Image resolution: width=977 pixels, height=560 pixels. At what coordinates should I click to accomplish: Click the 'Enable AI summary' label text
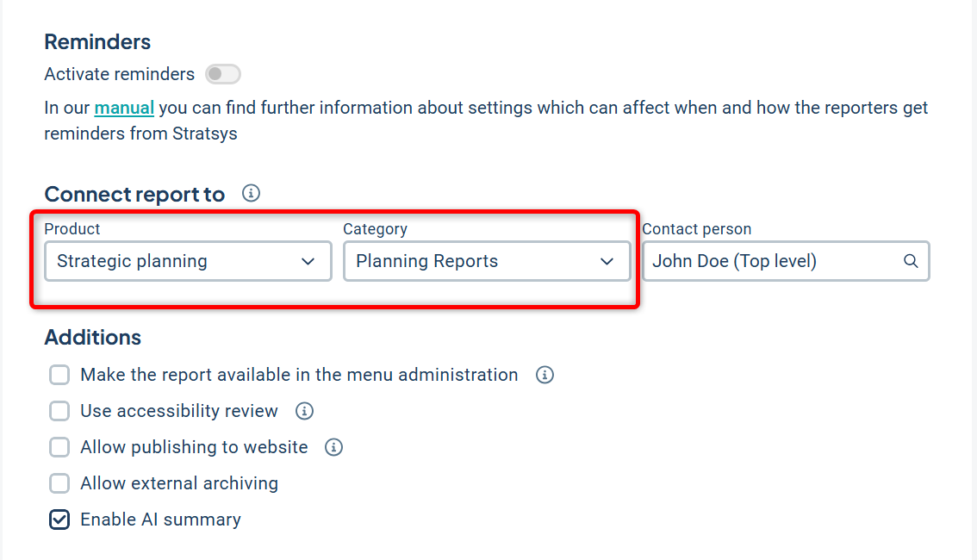(x=160, y=520)
